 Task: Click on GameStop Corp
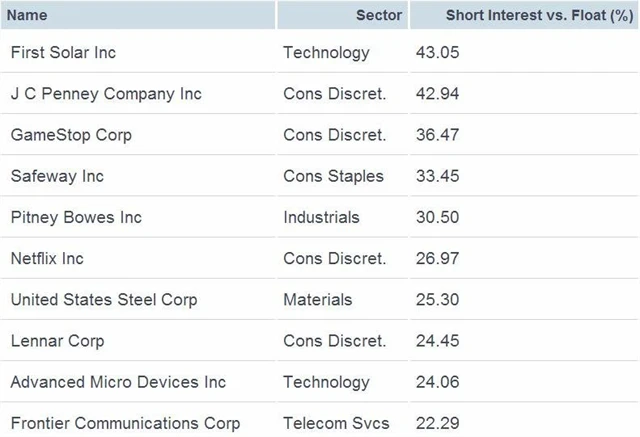pyautogui.click(x=70, y=135)
